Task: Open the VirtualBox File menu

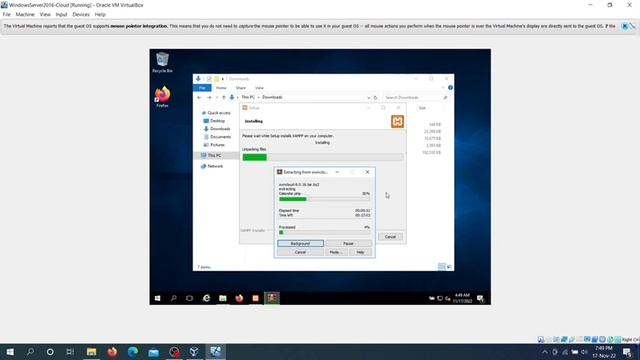Action: [7, 14]
